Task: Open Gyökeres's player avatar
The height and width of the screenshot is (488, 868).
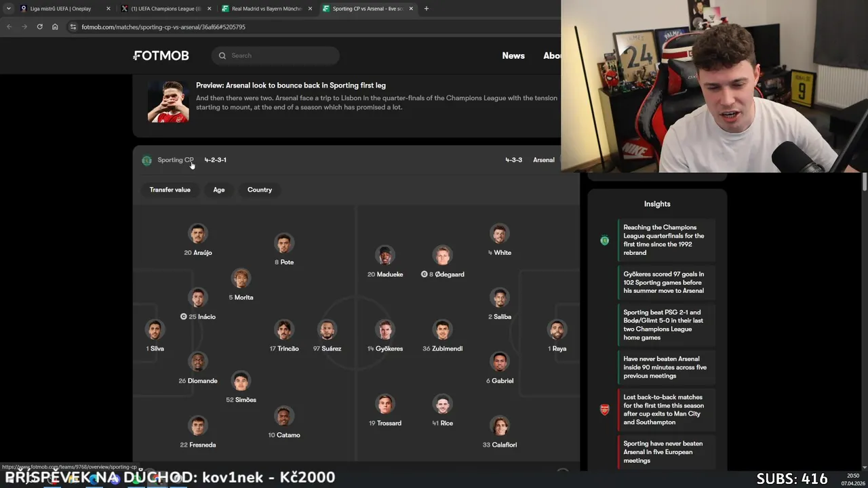Action: 385,330
